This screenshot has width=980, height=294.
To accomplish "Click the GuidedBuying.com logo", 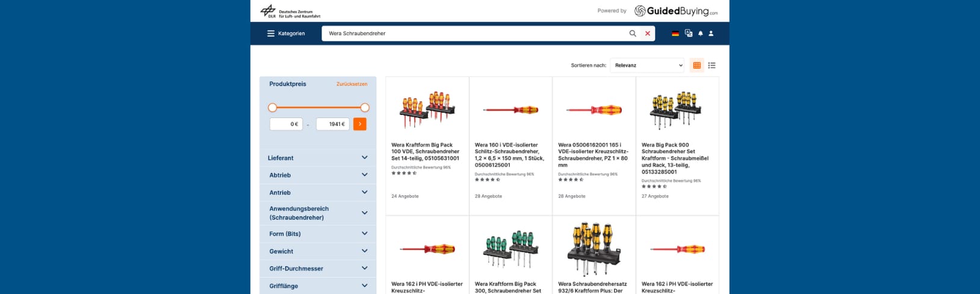I will point(676,11).
